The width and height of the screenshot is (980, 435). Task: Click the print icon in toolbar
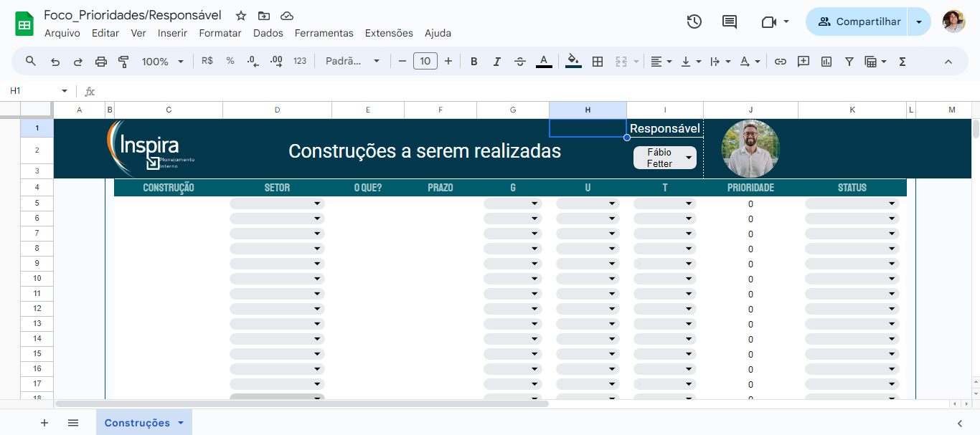coord(100,62)
